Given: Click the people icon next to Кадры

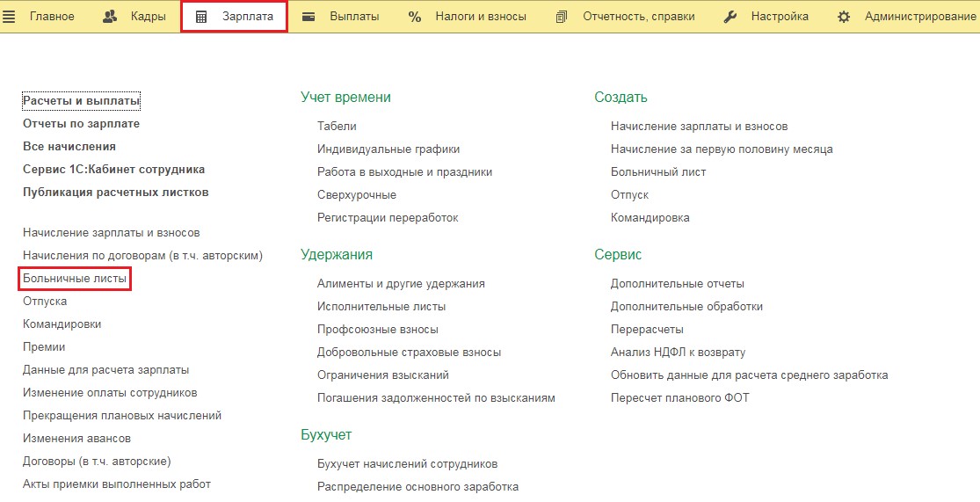Looking at the screenshot, I should 110,17.
